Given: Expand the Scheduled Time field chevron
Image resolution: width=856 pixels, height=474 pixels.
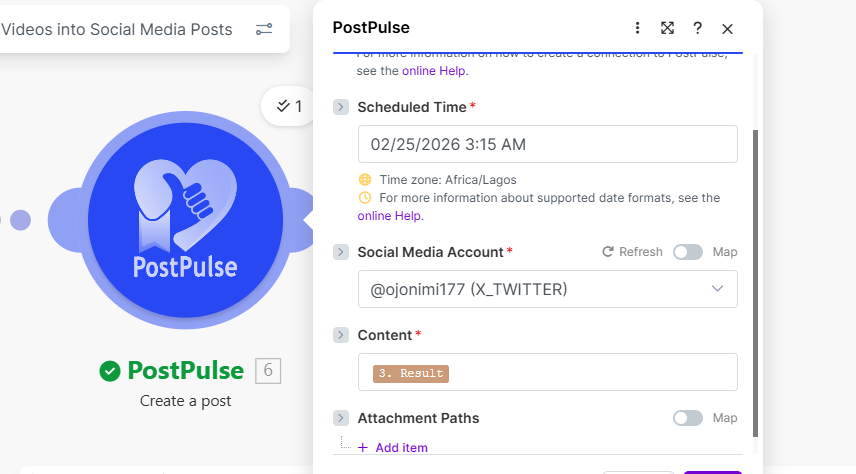Looking at the screenshot, I should pos(341,107).
